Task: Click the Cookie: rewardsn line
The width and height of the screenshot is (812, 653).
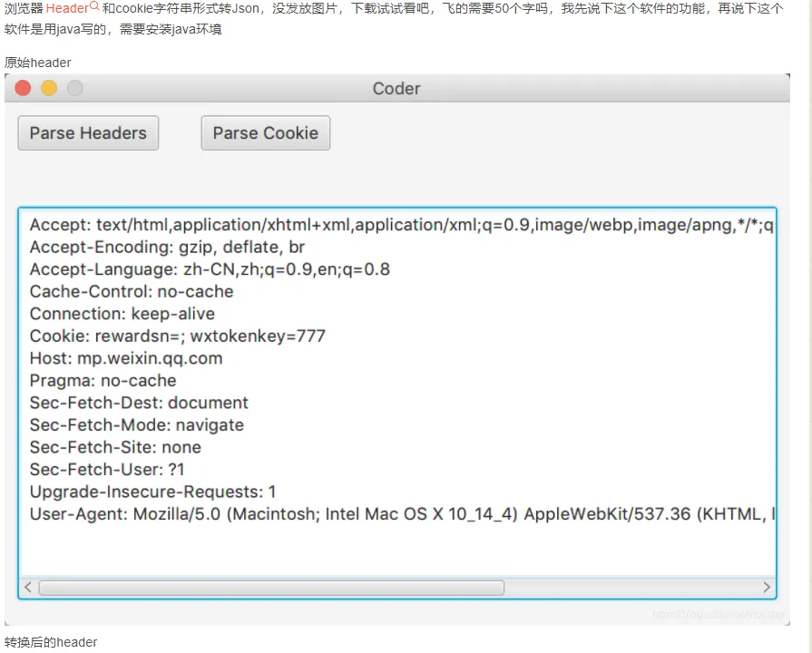Action: pyautogui.click(x=177, y=336)
